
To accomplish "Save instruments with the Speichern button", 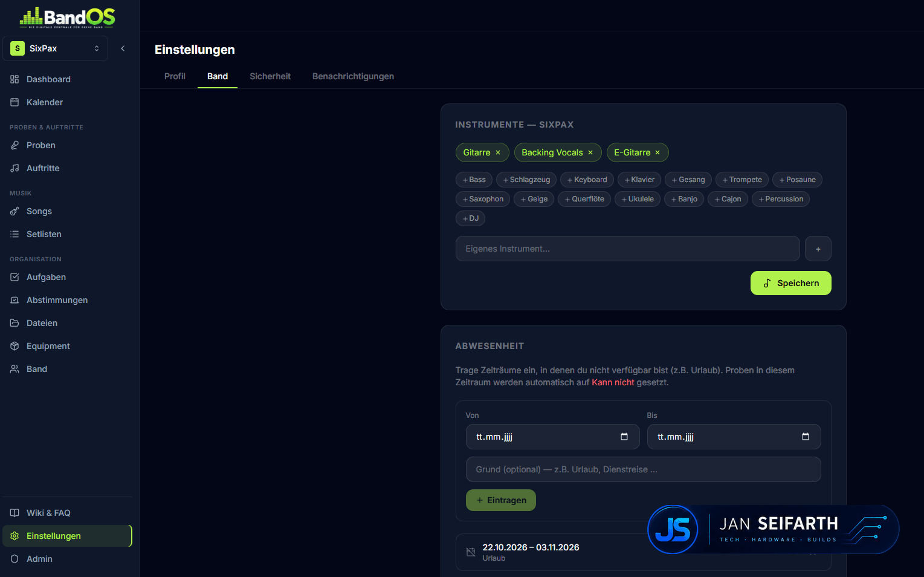I will [790, 283].
